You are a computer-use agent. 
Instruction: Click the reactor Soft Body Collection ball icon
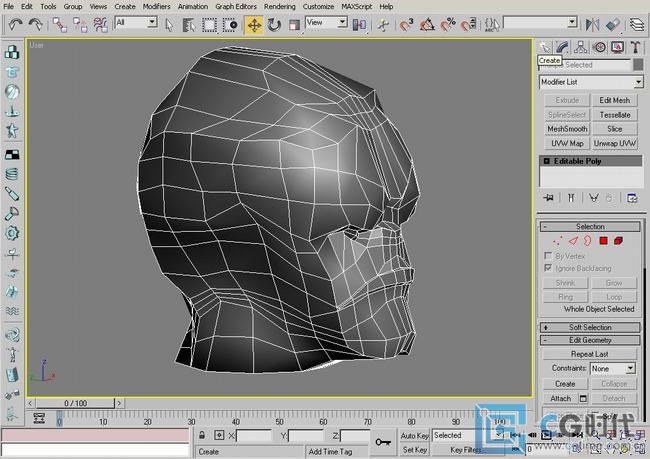click(x=12, y=92)
